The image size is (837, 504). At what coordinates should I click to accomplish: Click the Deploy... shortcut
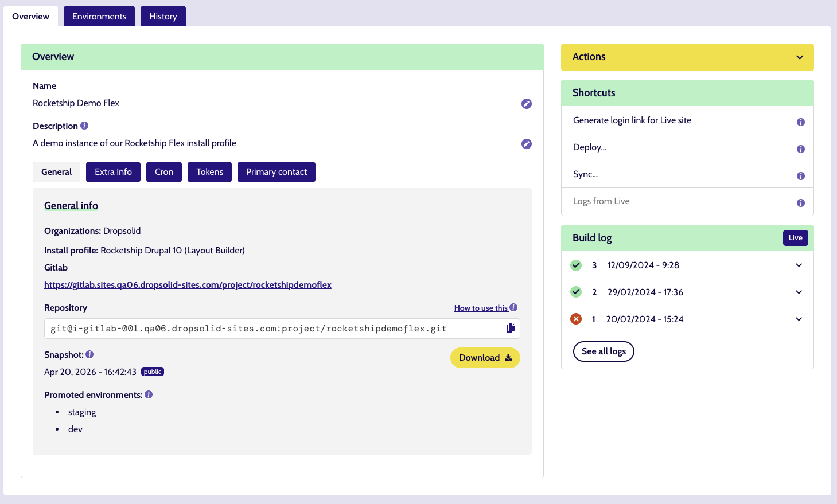pos(590,147)
